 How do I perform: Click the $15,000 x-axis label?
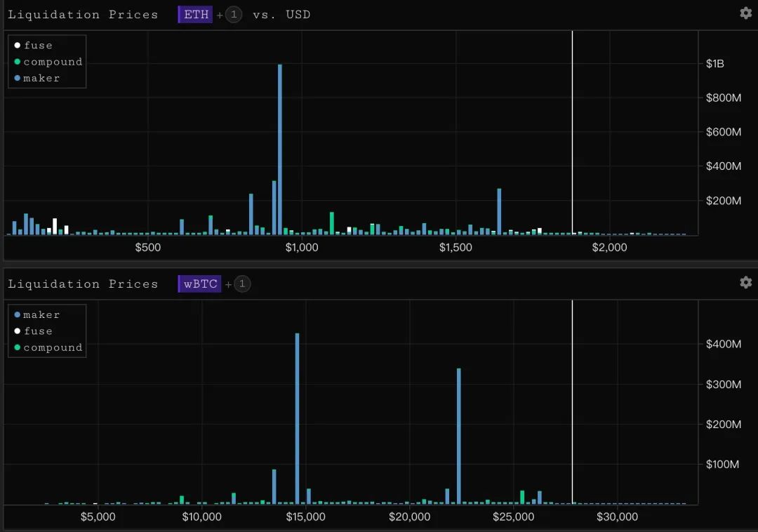click(305, 517)
